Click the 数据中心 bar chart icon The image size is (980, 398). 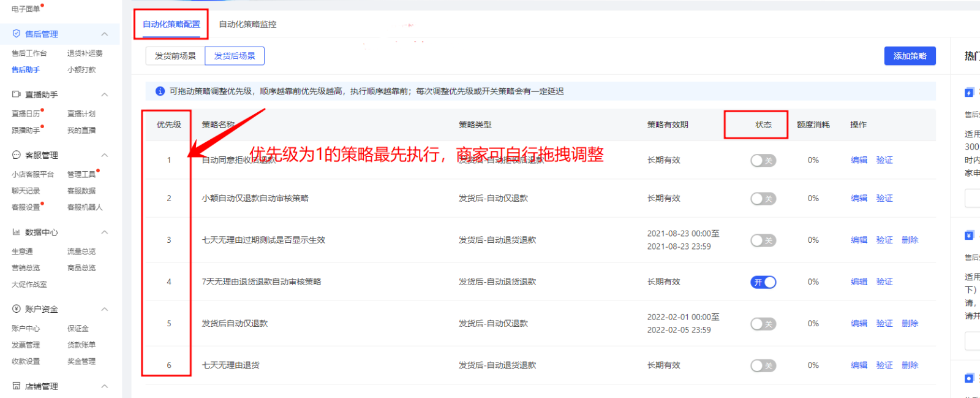(17, 232)
